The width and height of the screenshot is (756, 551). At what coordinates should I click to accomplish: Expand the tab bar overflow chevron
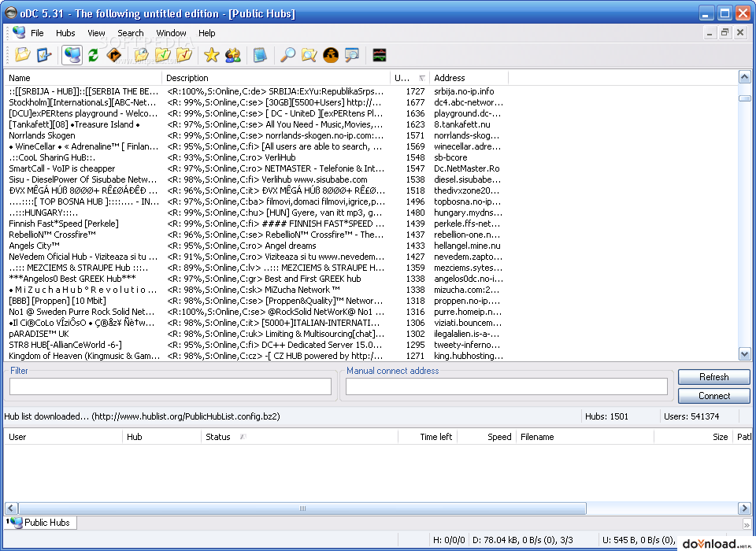pyautogui.click(x=747, y=525)
